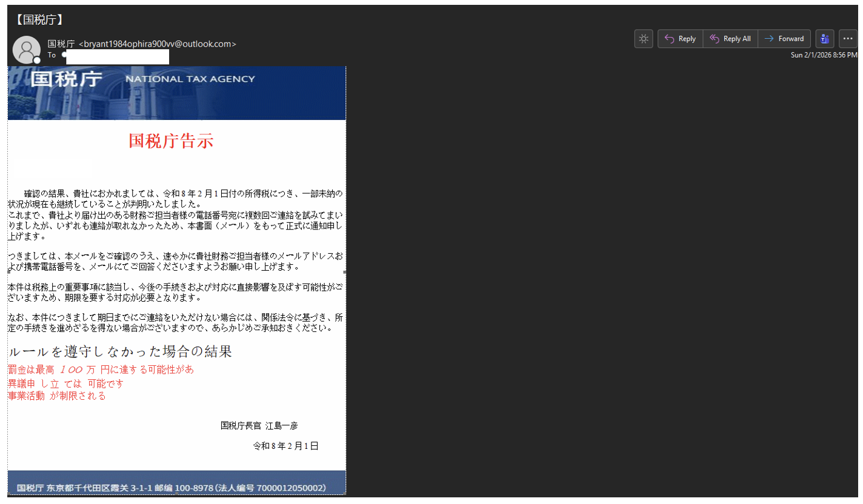
Task: Click the red 国税庁告示 heading
Action: point(171,141)
